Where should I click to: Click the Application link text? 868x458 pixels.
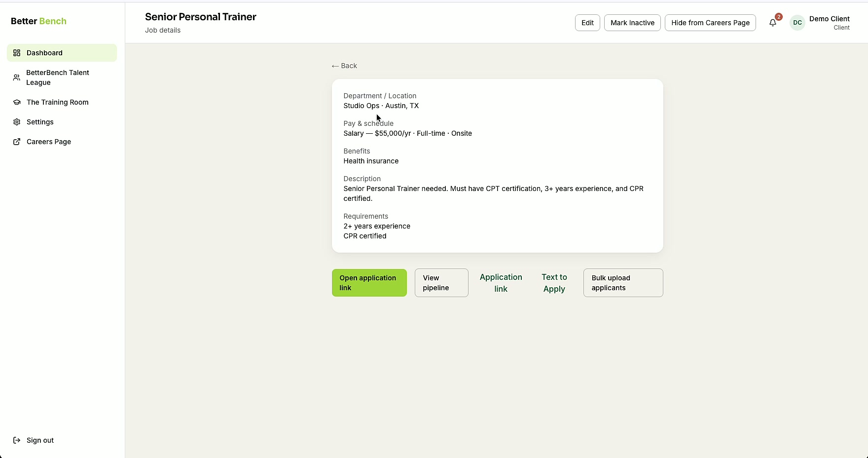coord(501,283)
